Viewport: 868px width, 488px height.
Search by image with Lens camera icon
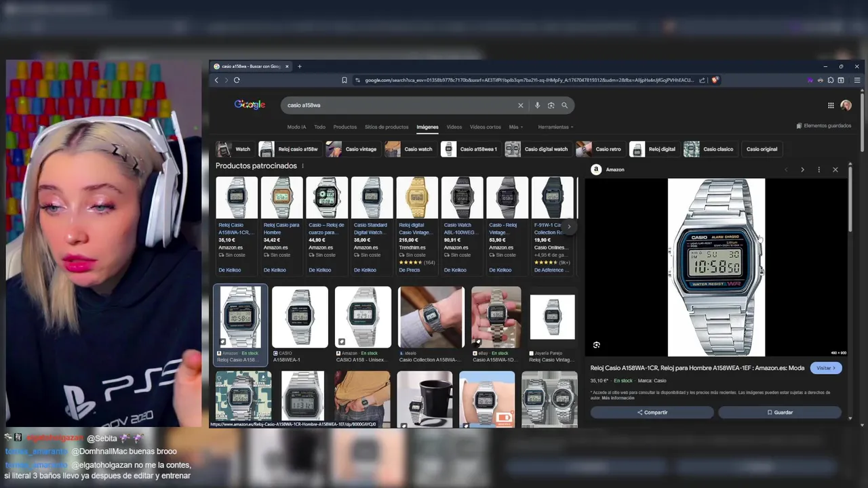click(551, 105)
